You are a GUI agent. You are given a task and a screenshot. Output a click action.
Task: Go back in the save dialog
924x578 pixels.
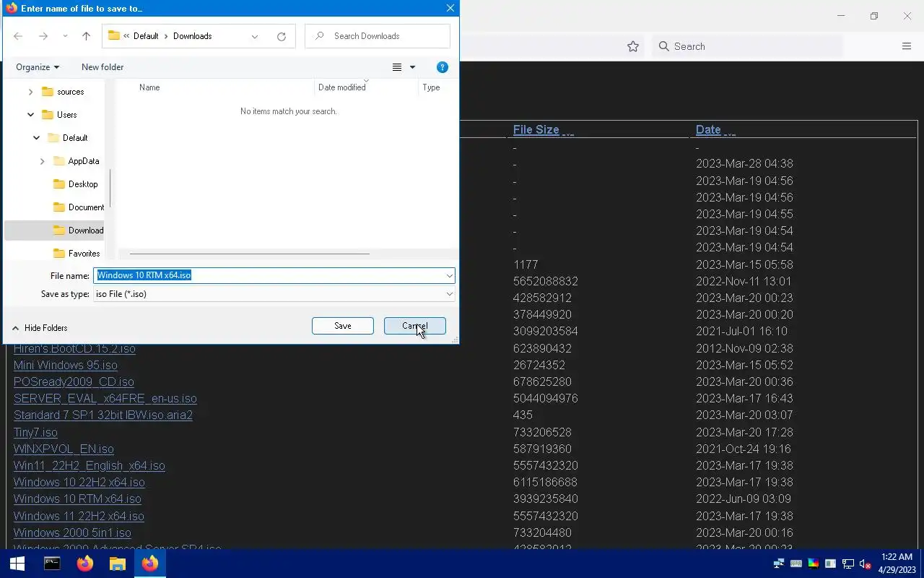(x=18, y=36)
